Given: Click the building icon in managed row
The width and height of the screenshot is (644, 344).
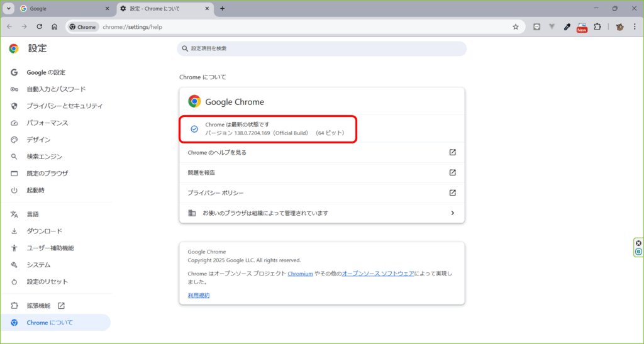Looking at the screenshot, I should [192, 213].
